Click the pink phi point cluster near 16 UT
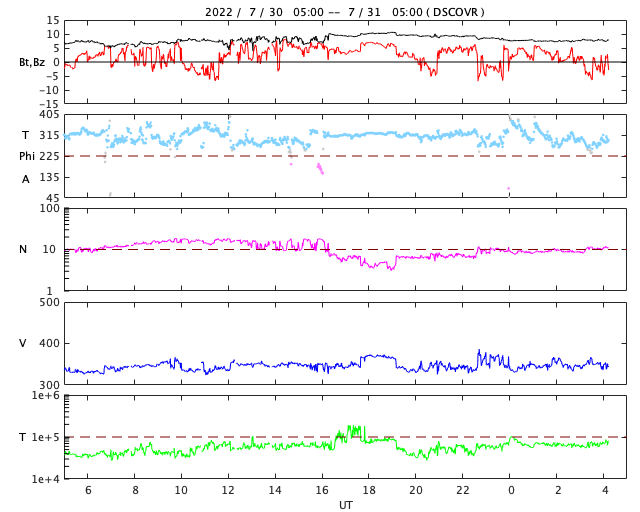 (x=320, y=168)
